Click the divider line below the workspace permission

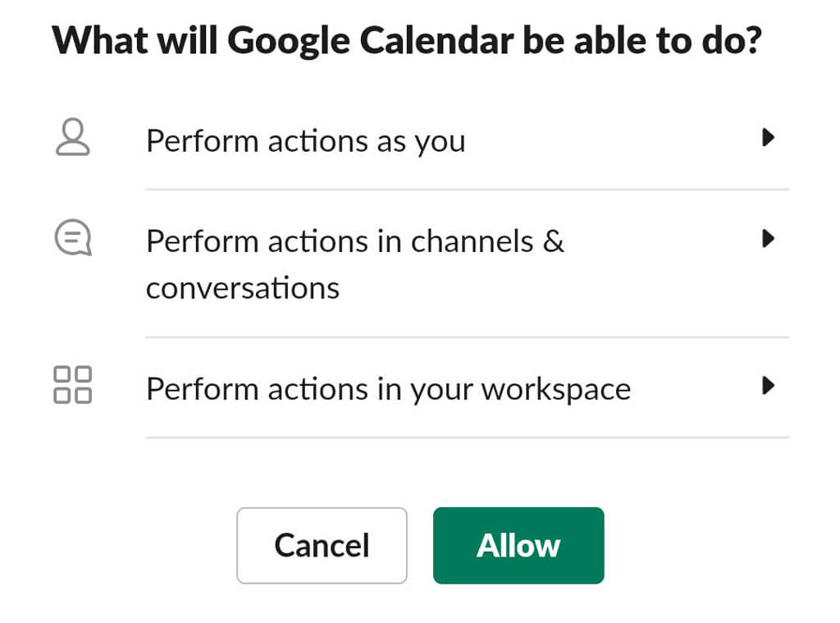pos(467,437)
